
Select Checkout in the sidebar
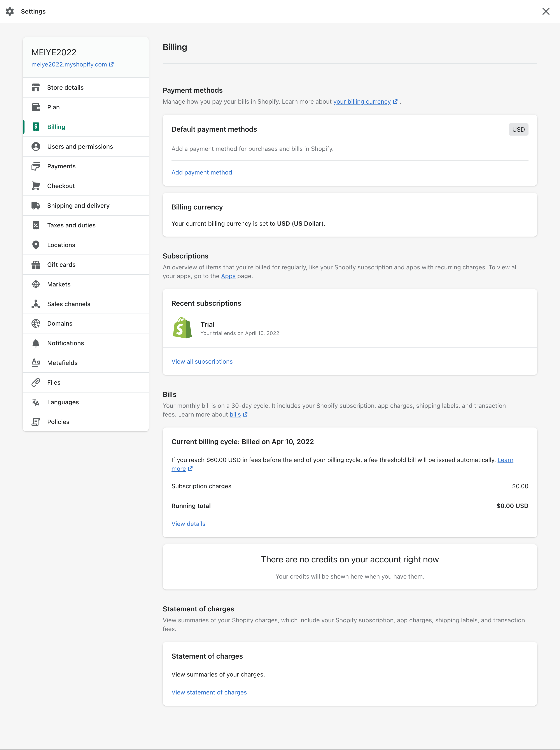pos(86,186)
